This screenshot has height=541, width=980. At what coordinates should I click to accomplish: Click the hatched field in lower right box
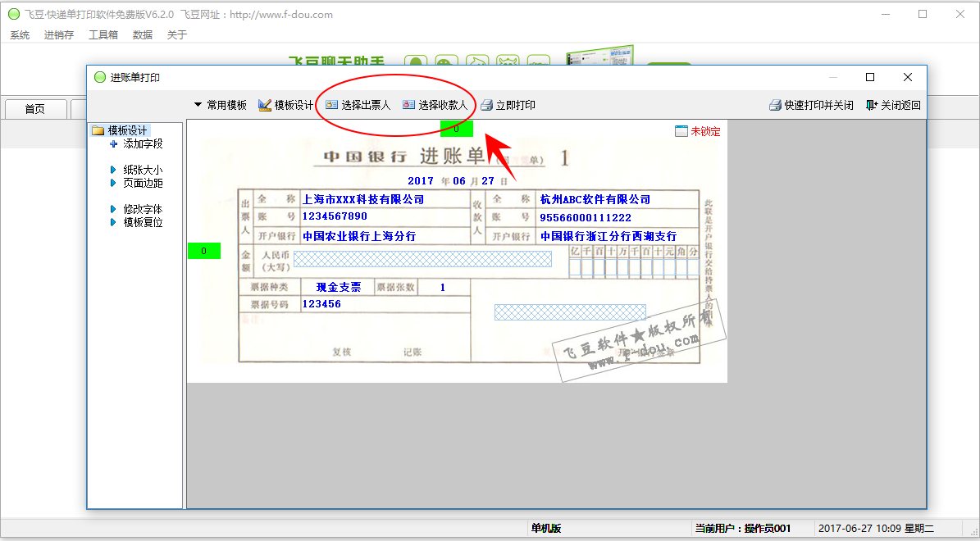point(570,312)
